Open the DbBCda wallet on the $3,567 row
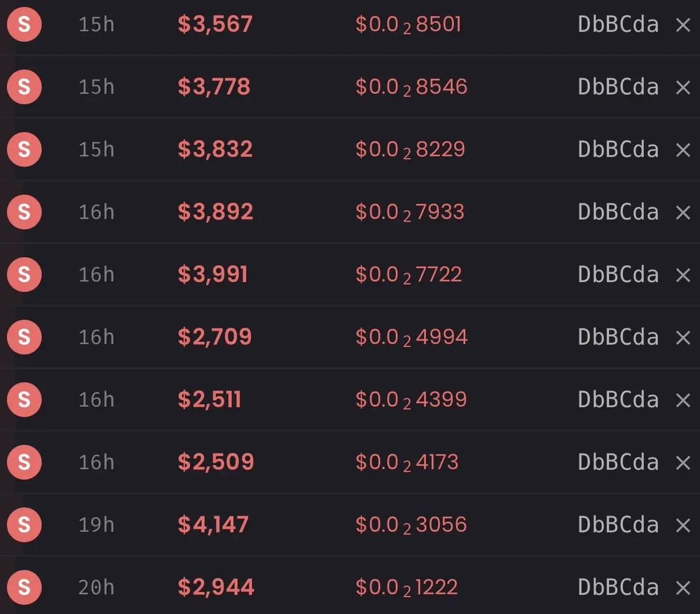The height and width of the screenshot is (614, 700). [x=618, y=24]
